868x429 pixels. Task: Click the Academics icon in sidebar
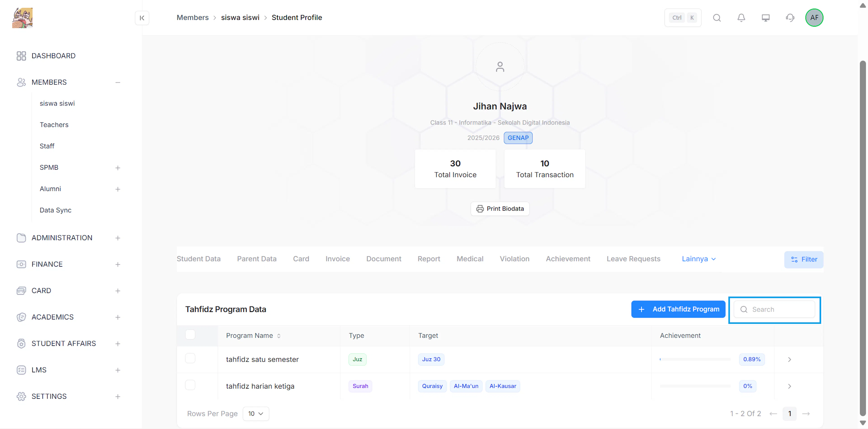pos(21,317)
